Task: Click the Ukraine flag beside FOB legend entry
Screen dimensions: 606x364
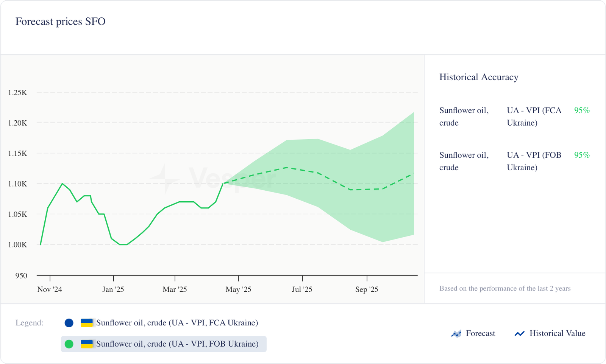Action: pyautogui.click(x=87, y=344)
